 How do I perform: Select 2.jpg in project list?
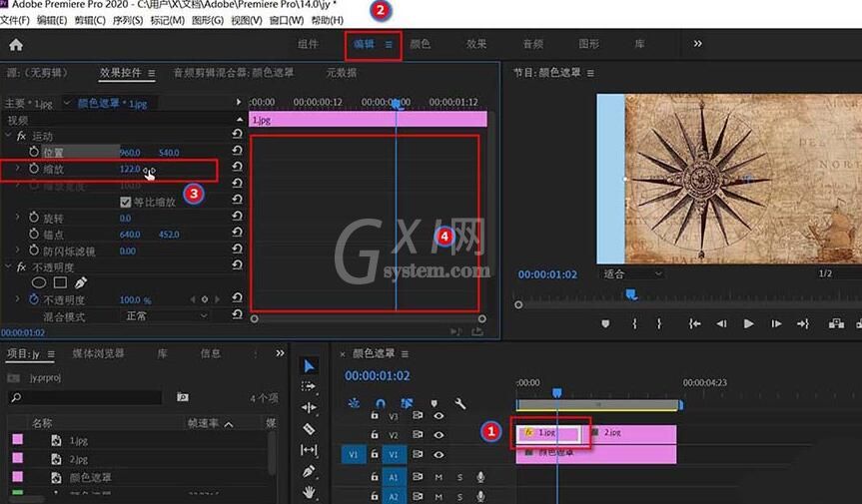click(79, 459)
